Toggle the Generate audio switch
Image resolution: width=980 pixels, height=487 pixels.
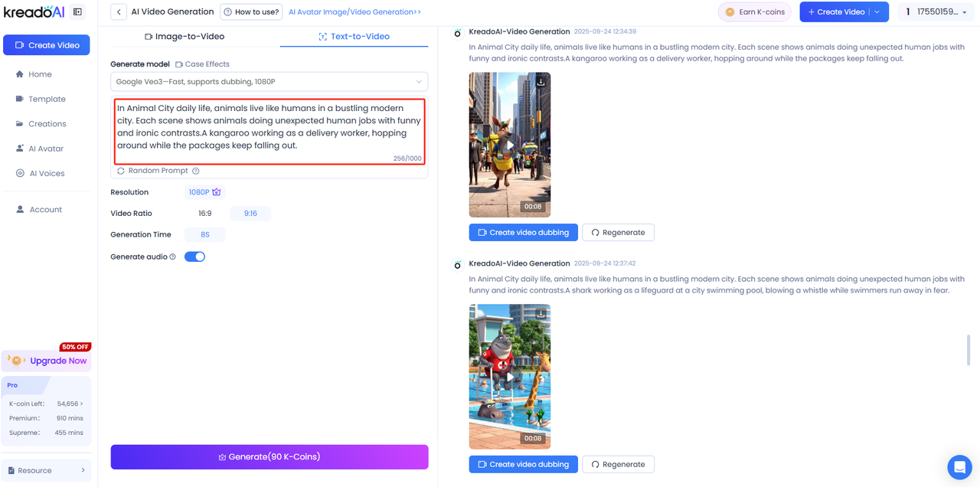[195, 257]
